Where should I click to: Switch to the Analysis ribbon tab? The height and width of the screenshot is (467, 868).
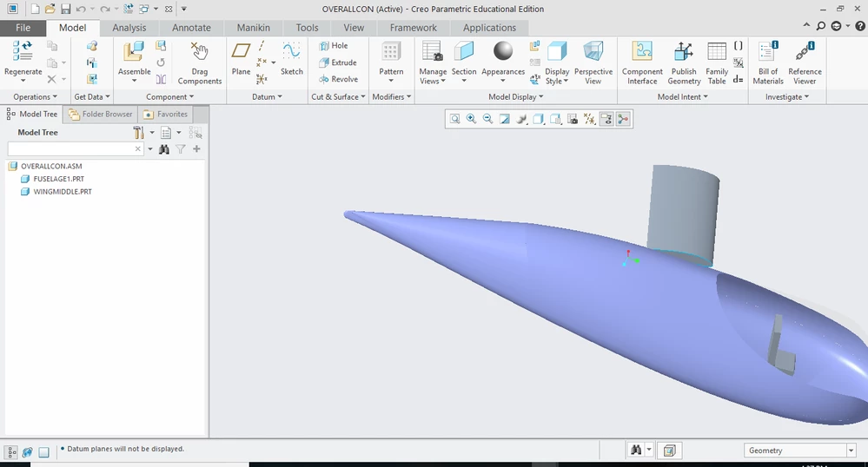[129, 28]
